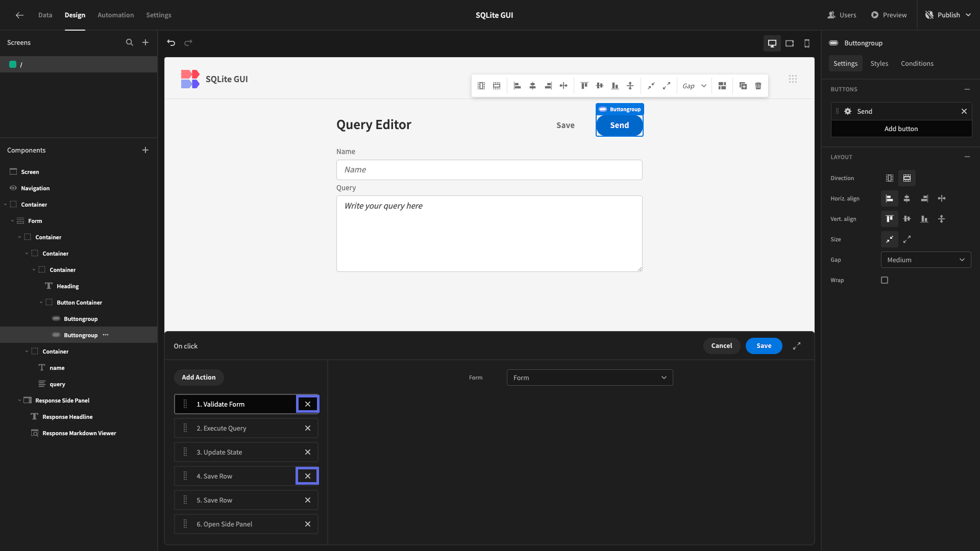The image size is (980, 551).
Task: Collapse the Response Side Panel tree item
Action: (x=19, y=400)
